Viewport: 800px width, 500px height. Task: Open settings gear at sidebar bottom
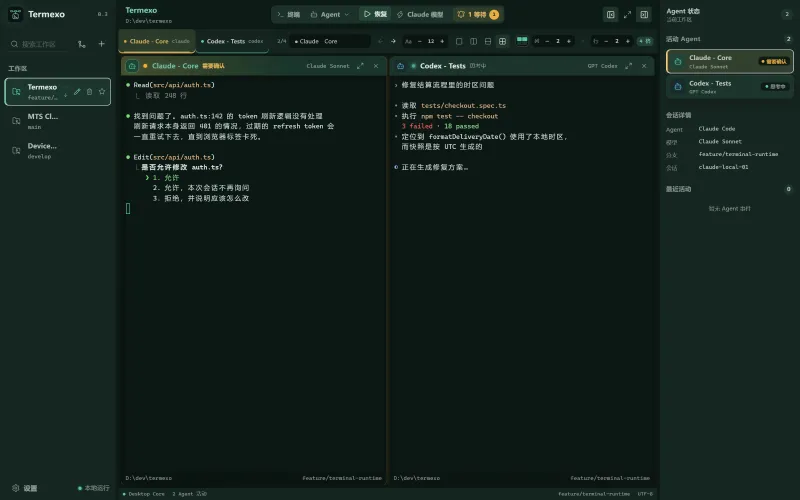tap(16, 488)
